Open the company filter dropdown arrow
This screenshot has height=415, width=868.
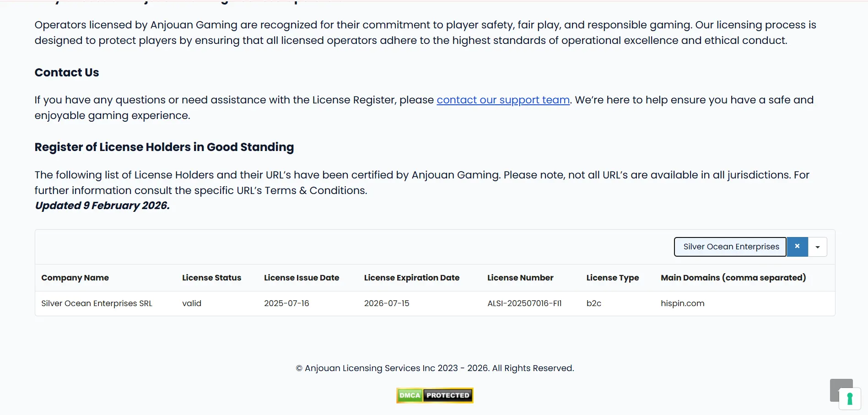click(x=817, y=247)
